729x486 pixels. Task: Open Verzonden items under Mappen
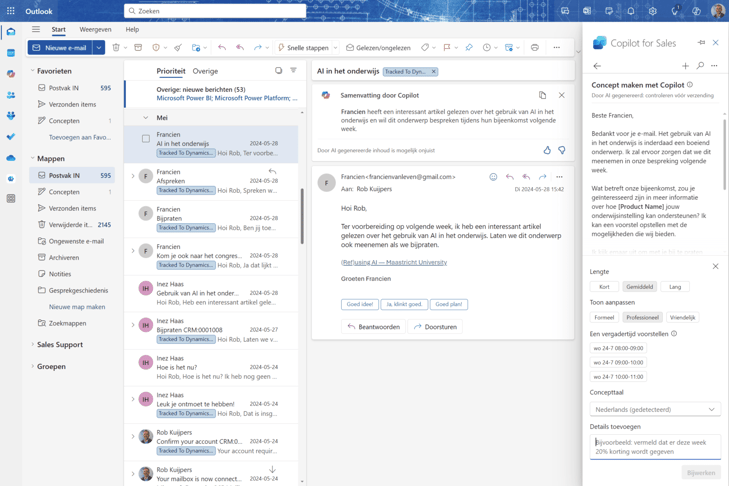(72, 208)
